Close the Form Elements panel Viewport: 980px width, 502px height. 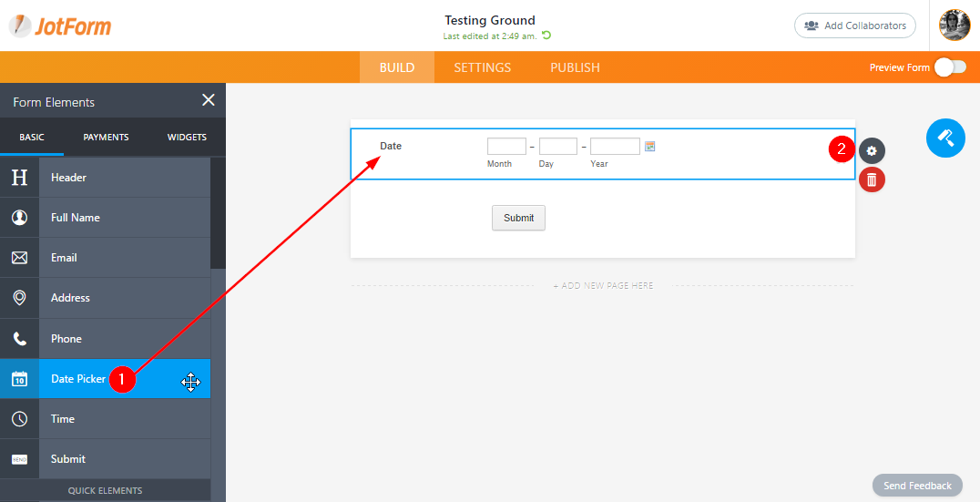[209, 100]
